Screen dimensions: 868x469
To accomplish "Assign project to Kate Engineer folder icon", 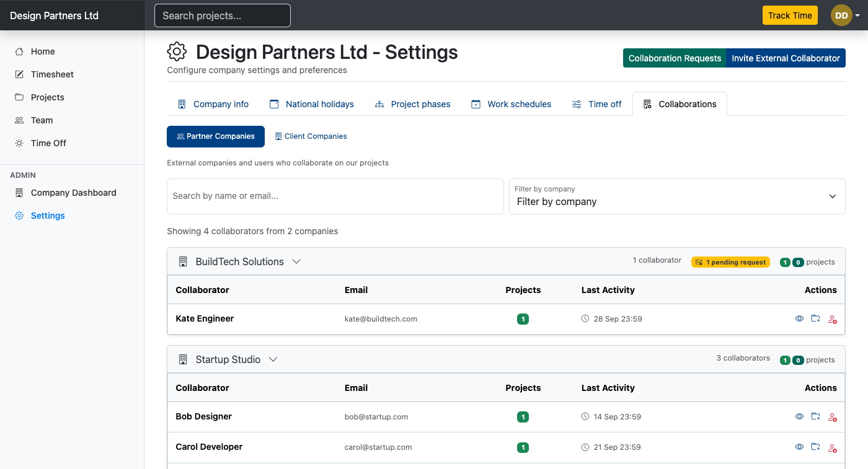I will coord(816,318).
